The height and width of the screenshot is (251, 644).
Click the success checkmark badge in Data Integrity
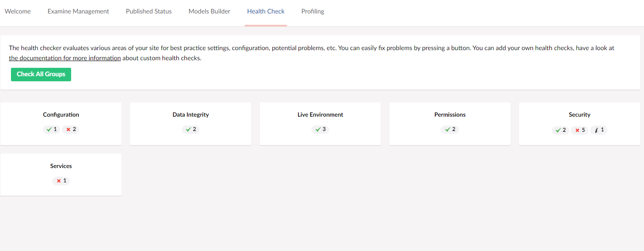[x=191, y=129]
